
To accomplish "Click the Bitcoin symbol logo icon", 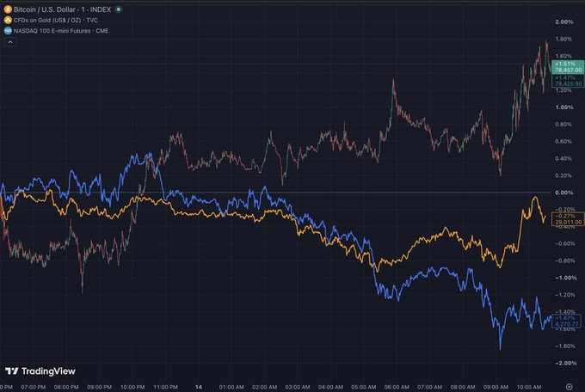I will 8,9.
